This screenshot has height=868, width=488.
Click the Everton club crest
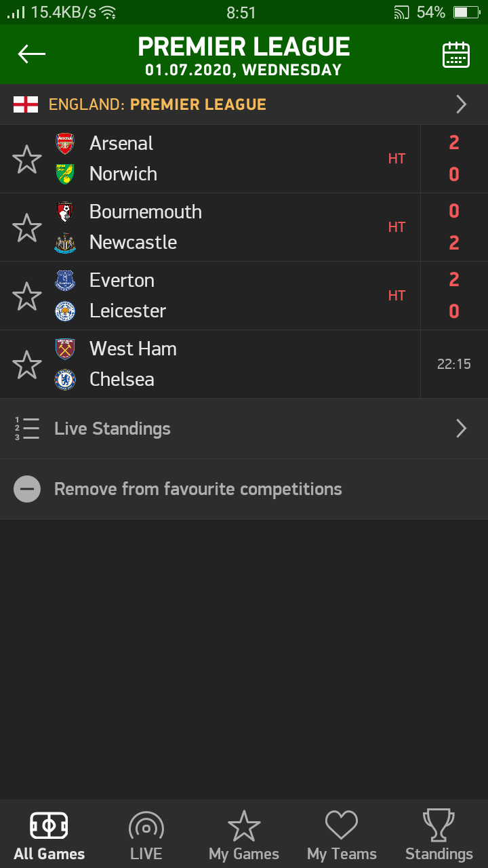click(65, 280)
